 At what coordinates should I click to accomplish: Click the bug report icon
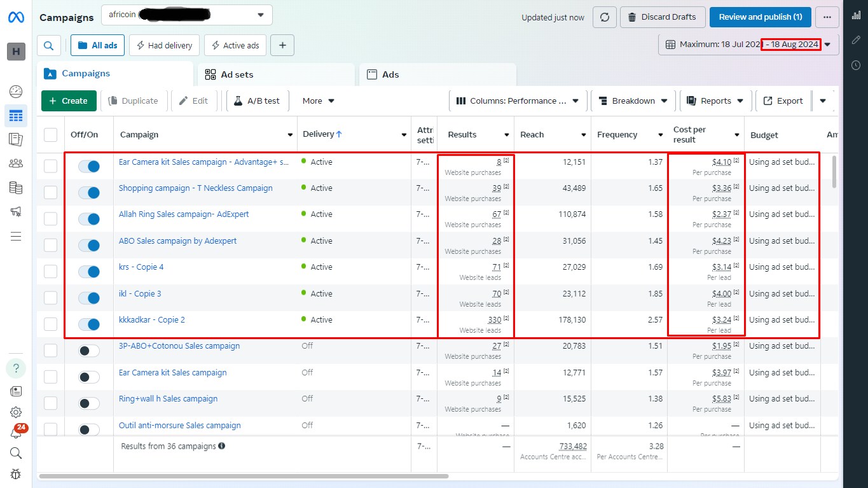[16, 473]
